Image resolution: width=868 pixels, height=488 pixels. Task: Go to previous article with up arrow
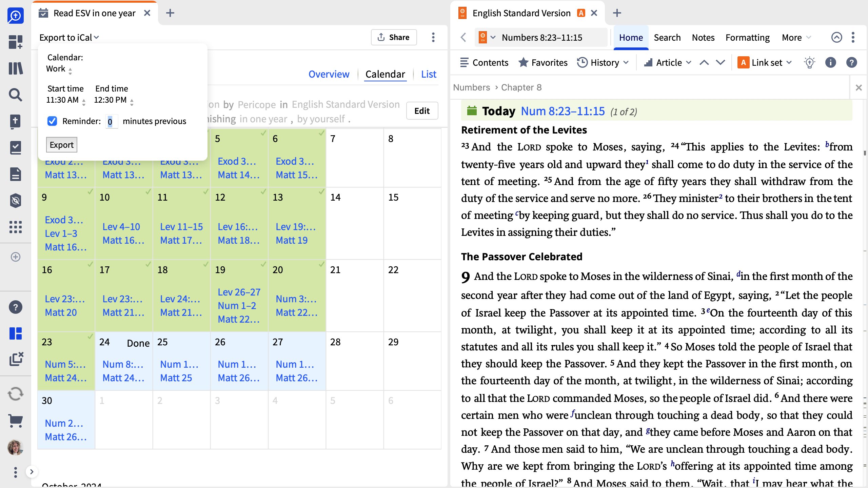click(x=704, y=63)
